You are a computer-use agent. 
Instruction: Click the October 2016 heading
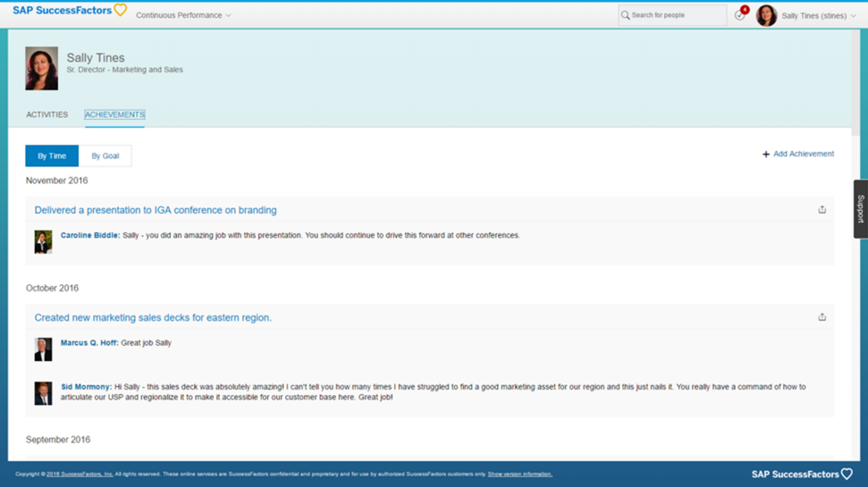coord(52,289)
